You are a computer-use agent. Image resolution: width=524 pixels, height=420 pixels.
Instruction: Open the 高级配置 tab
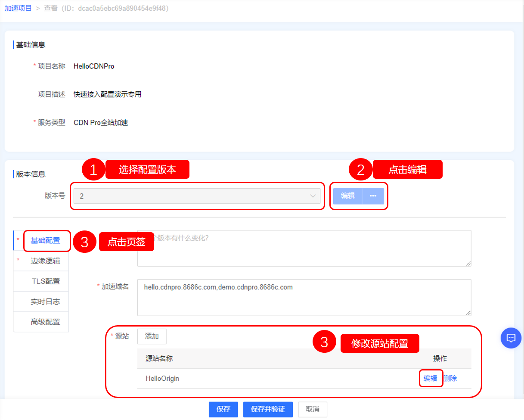45,322
